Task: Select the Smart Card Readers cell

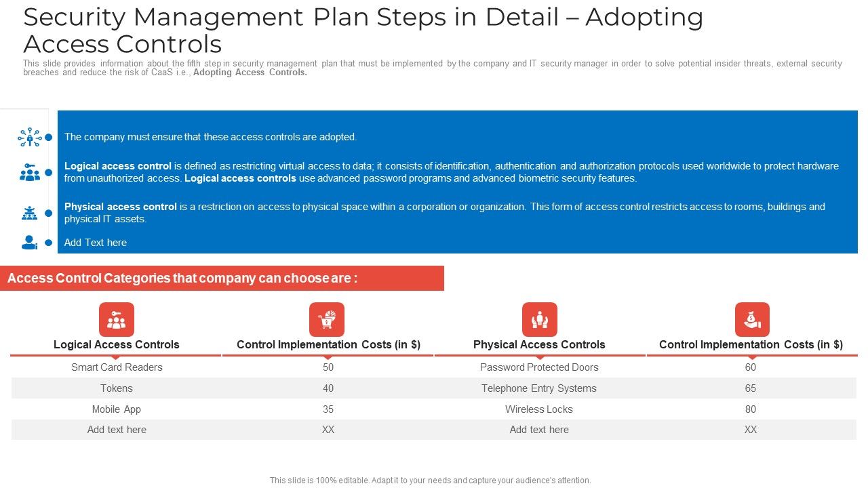Action: 116,367
